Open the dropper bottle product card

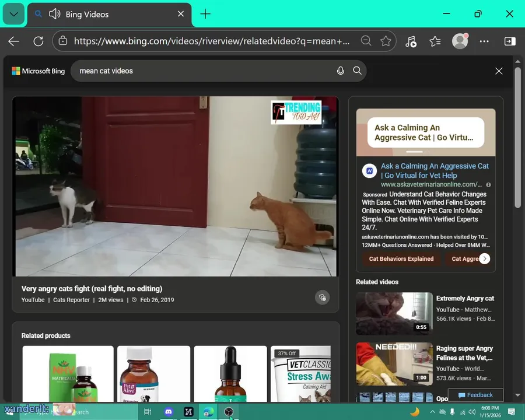pos(230,374)
